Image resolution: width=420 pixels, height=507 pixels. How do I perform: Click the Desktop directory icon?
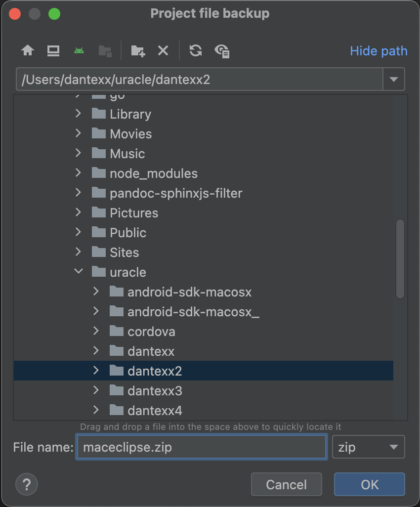[x=53, y=50]
